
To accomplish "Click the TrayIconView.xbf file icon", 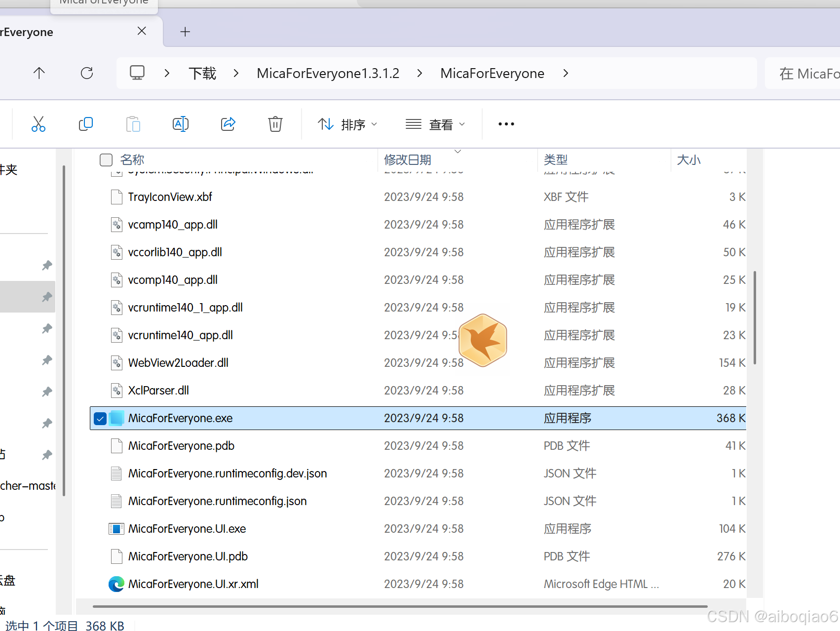I will point(116,197).
